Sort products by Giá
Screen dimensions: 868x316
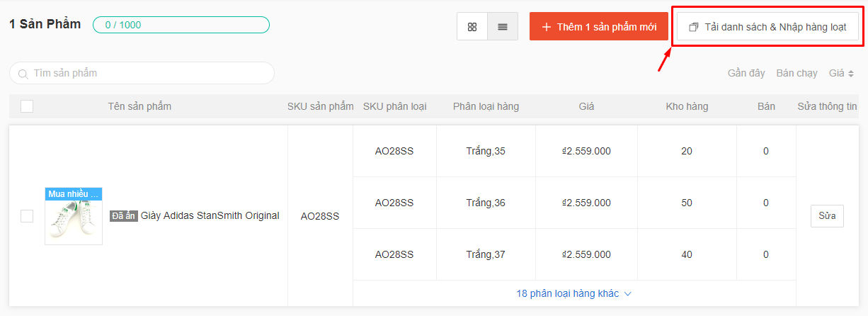click(x=836, y=73)
